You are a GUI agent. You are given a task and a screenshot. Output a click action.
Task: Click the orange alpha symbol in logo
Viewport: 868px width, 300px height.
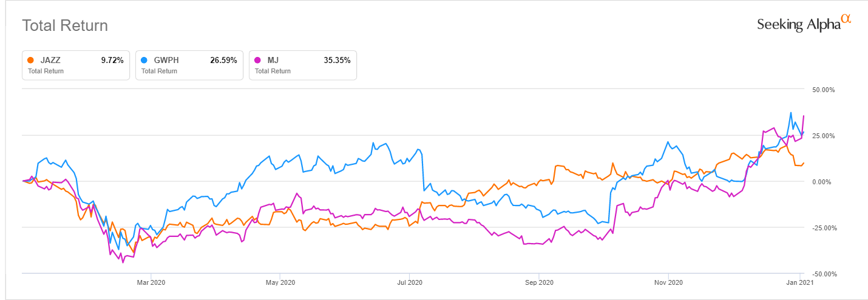click(x=846, y=19)
